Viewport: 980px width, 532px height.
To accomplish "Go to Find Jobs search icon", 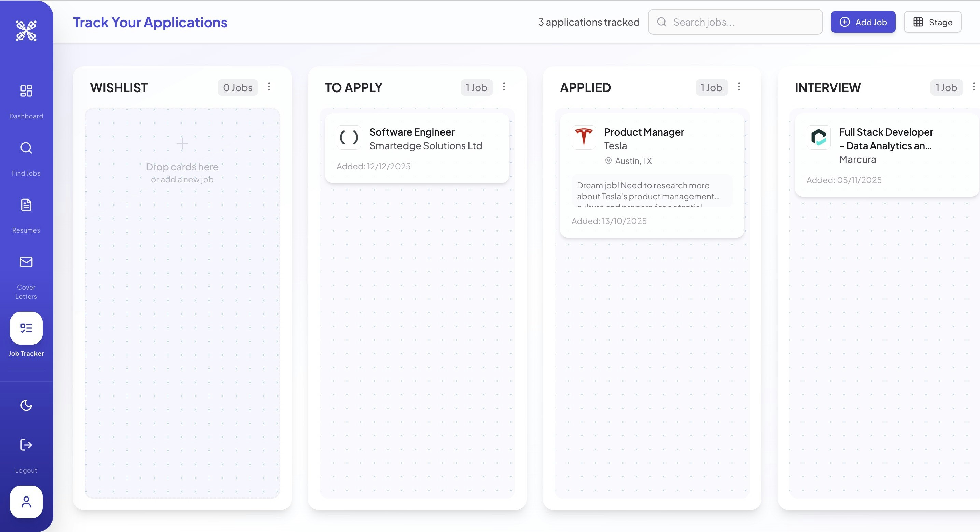I will [26, 148].
